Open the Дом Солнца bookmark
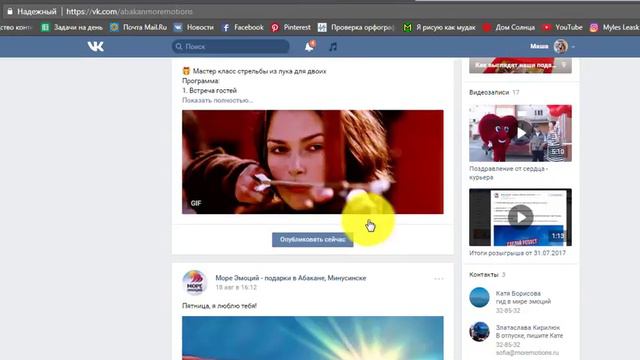 point(509,27)
